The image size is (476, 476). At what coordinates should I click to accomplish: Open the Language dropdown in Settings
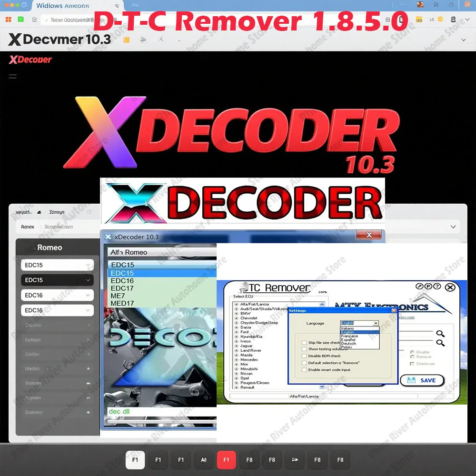(376, 323)
